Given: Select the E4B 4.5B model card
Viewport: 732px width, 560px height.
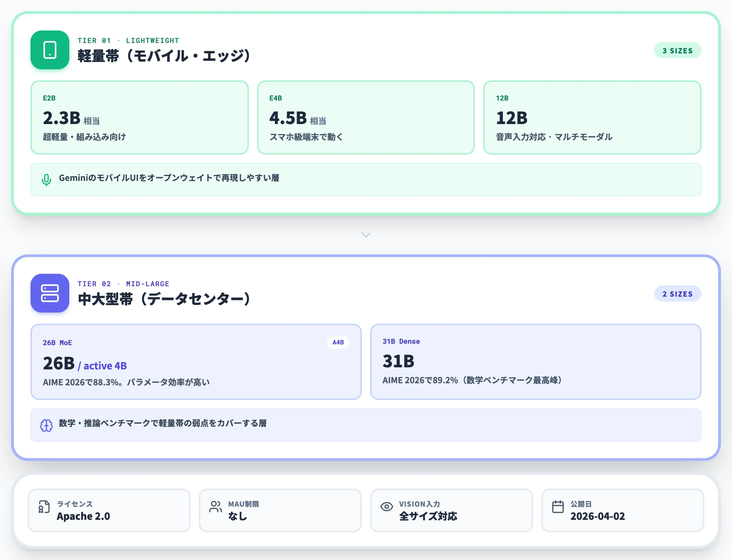Looking at the screenshot, I should [x=366, y=117].
